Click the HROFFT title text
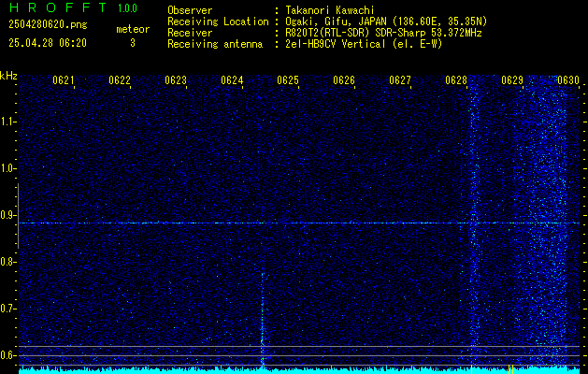 [58, 7]
